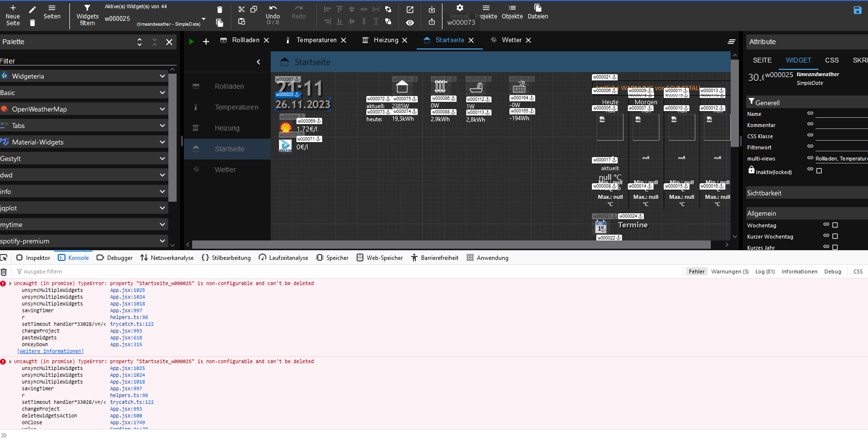Toggle the Wochentag checkbox
Viewport: 868px width, 447px height.
pyautogui.click(x=835, y=225)
